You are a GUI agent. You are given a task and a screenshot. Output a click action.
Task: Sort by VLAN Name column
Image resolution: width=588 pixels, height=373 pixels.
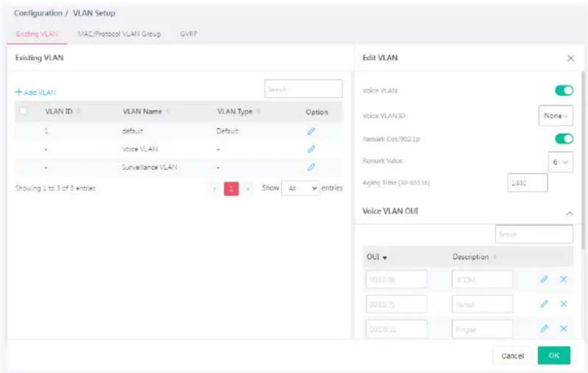pyautogui.click(x=168, y=111)
